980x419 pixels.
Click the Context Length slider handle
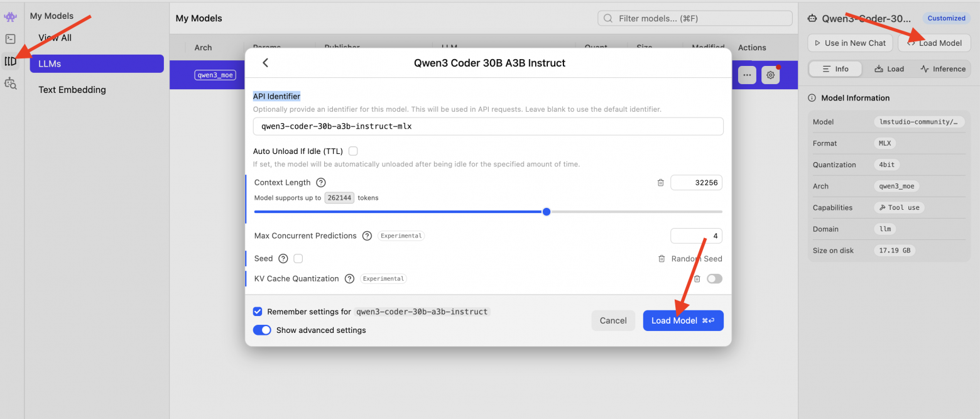[547, 212]
